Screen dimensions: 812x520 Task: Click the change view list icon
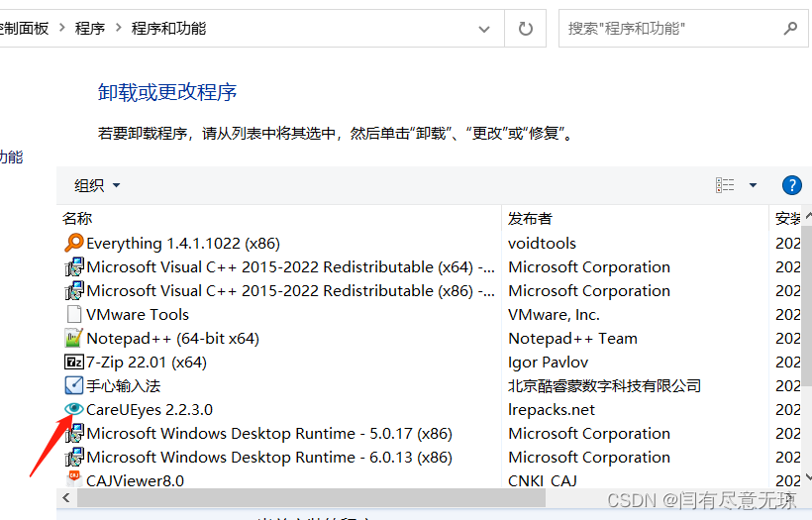[x=725, y=185]
